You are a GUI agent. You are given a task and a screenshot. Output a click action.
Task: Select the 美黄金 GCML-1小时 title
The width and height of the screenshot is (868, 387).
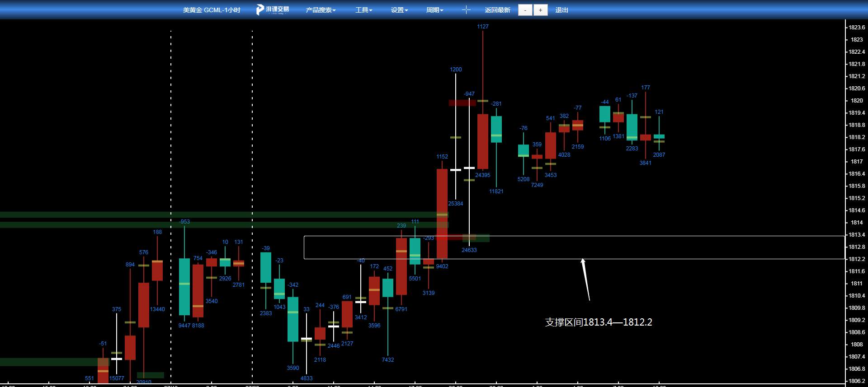[212, 10]
